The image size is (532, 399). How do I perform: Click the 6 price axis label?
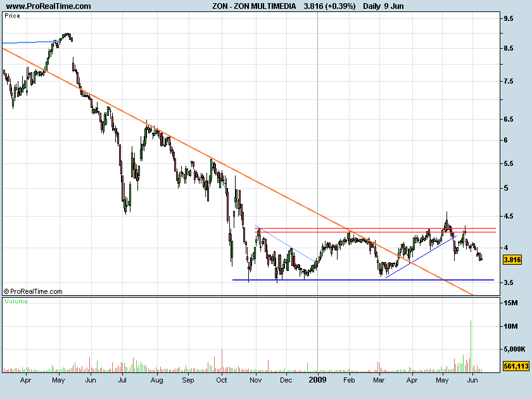506,140
